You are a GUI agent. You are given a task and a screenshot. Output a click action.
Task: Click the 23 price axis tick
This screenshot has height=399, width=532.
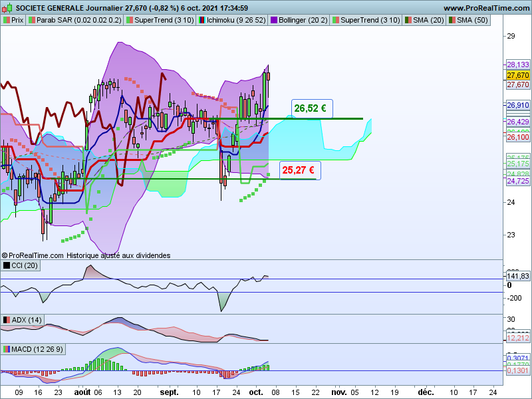click(x=511, y=235)
